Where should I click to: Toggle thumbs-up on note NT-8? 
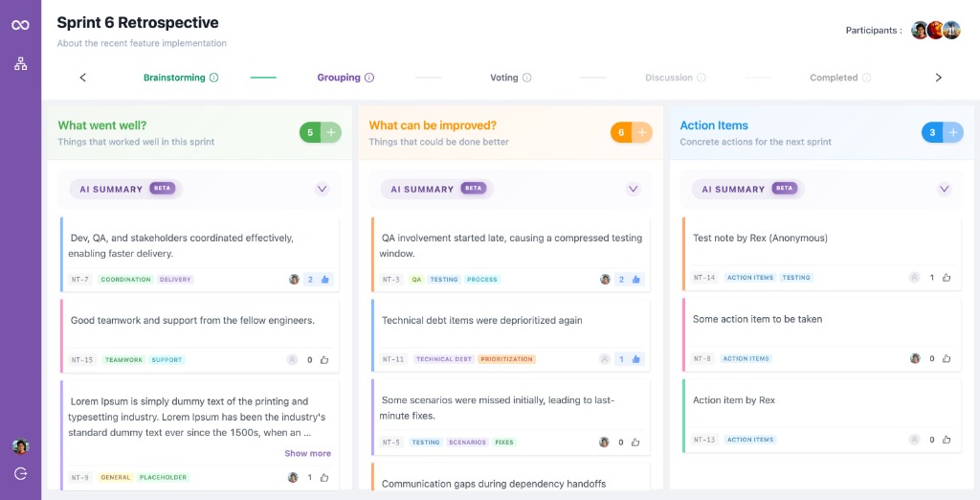(947, 358)
